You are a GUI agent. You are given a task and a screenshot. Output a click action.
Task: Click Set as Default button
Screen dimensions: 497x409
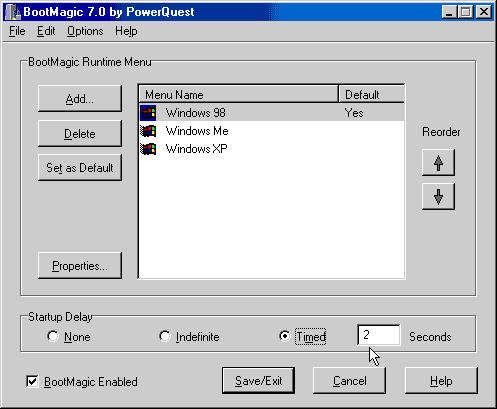click(80, 167)
